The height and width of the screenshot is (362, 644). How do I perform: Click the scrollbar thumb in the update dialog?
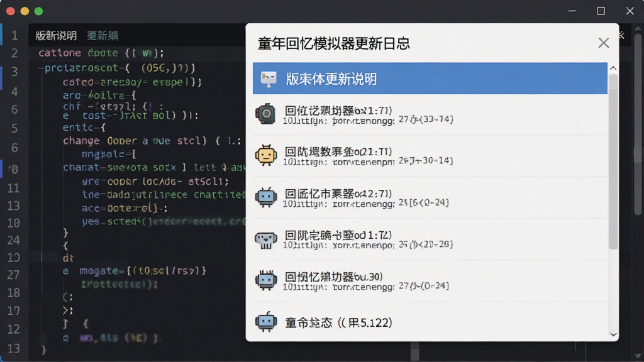(x=613, y=162)
